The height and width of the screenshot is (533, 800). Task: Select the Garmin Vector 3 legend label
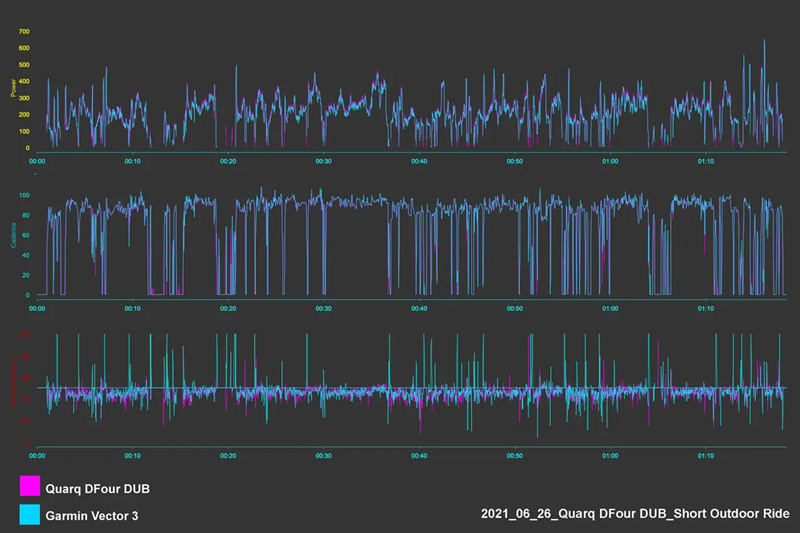[x=98, y=514]
